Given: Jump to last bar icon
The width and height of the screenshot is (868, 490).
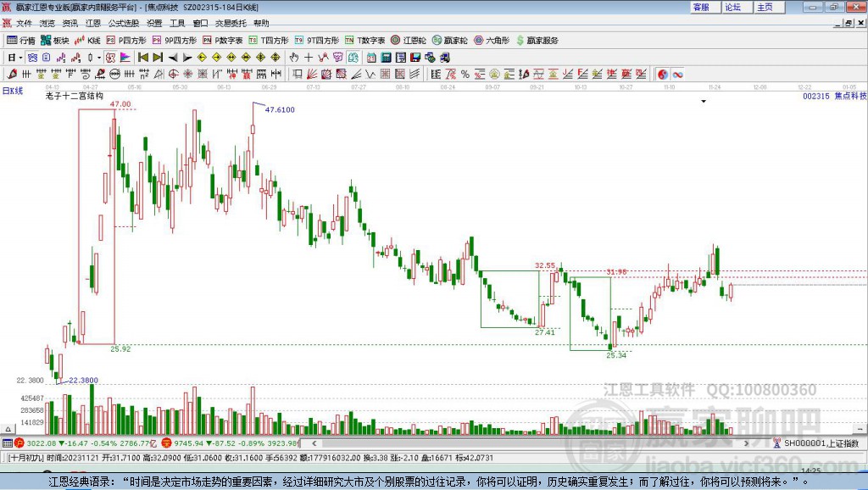Looking at the screenshot, I should coord(158,57).
